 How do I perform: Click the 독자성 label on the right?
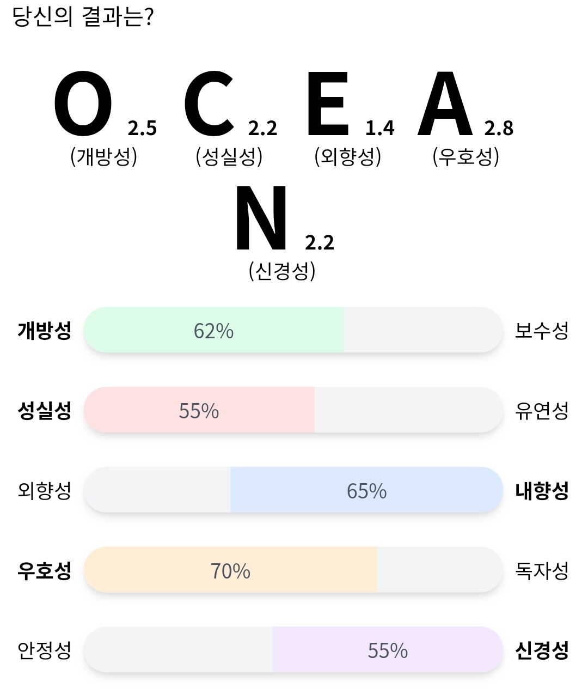coord(542,571)
